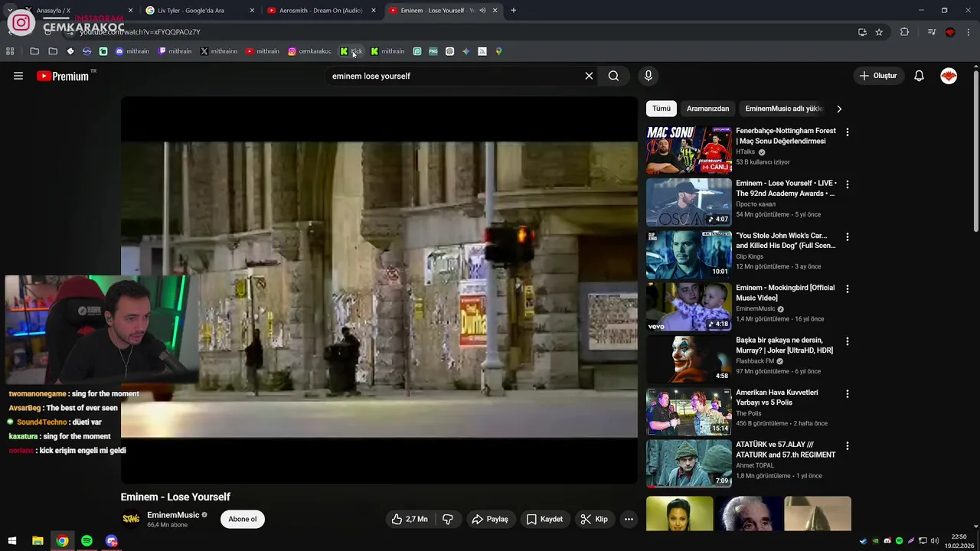The height and width of the screenshot is (551, 980).
Task: Open Lose Yourself LIVE Oscars thumbnail
Action: [x=689, y=202]
